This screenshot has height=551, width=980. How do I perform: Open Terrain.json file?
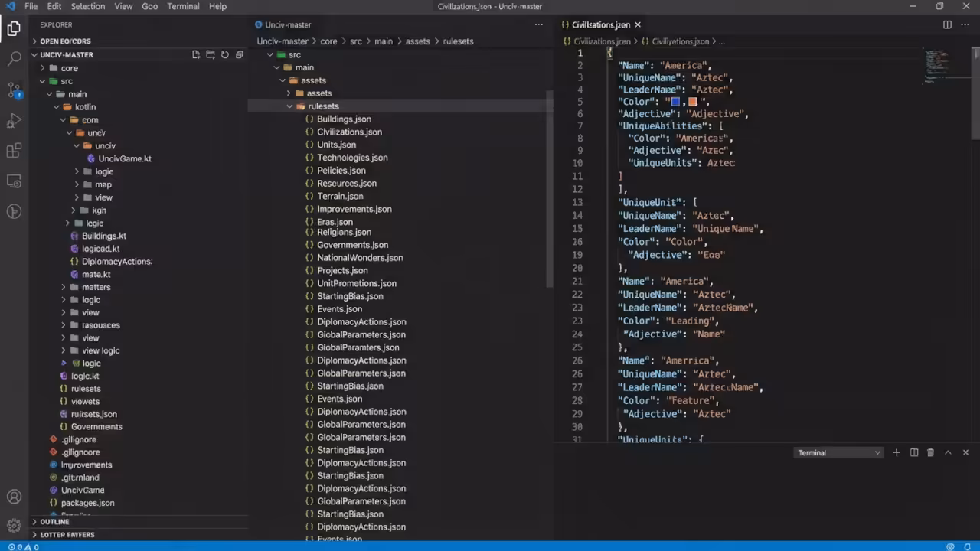pyautogui.click(x=340, y=197)
